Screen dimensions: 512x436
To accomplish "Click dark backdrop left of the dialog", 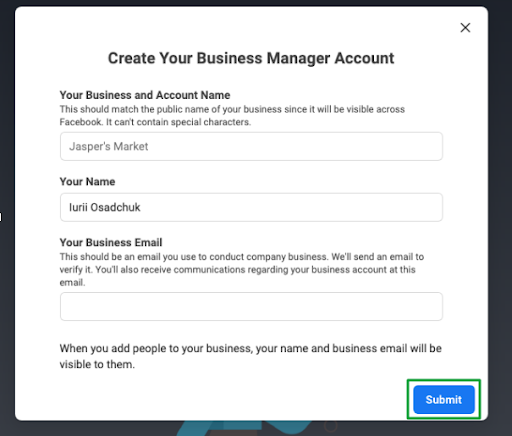I will click(7, 133).
